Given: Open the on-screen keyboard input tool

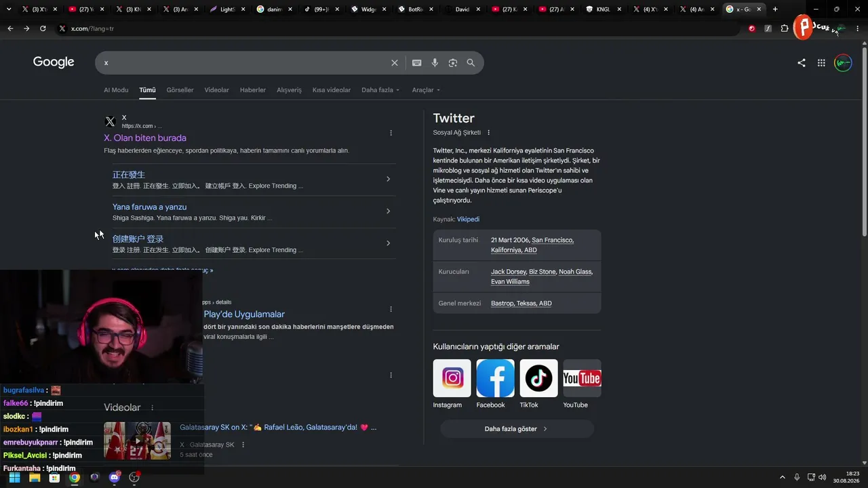Looking at the screenshot, I should 416,63.
